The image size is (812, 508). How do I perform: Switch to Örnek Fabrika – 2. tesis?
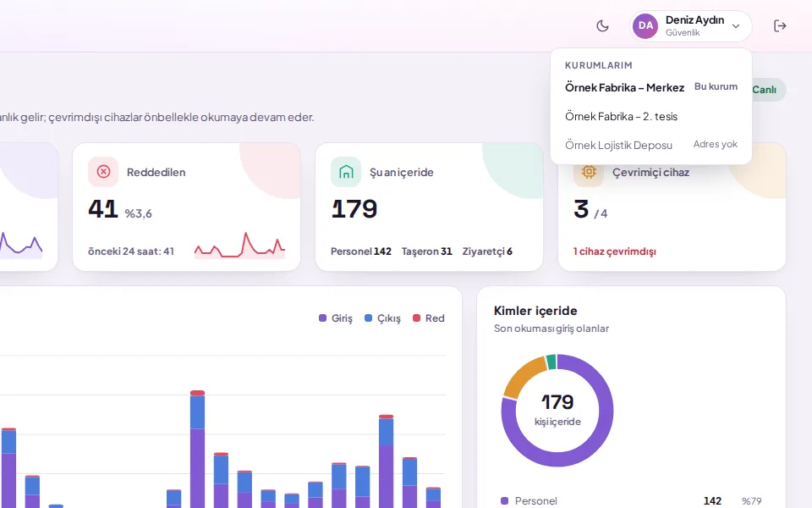point(651,116)
